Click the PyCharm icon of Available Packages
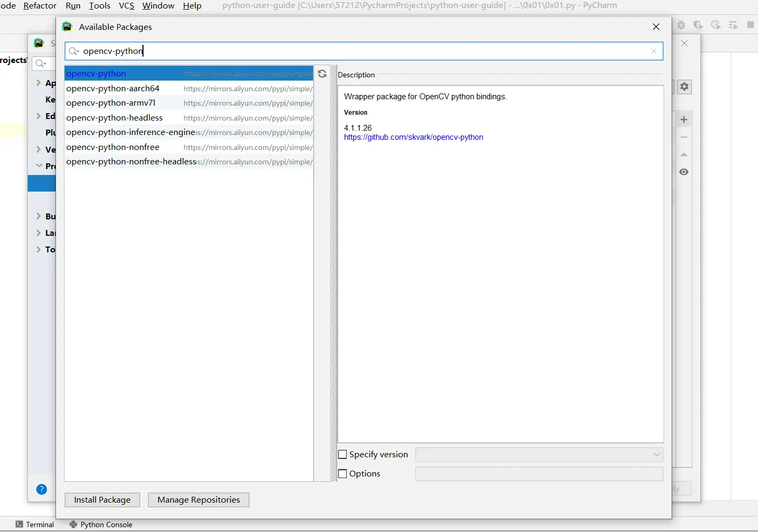 (67, 27)
